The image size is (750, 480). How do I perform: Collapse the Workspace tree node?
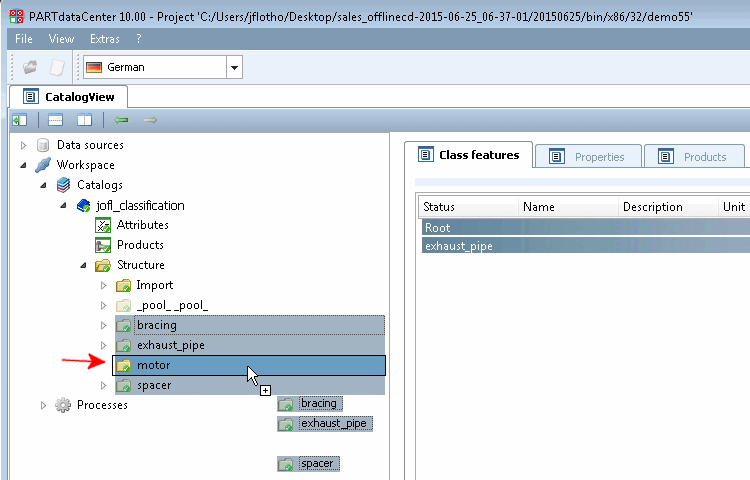pyautogui.click(x=23, y=165)
